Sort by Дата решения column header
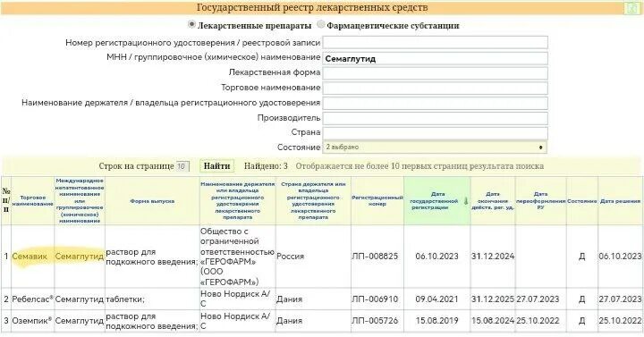Screen dimensions: 644x337 (620, 201)
